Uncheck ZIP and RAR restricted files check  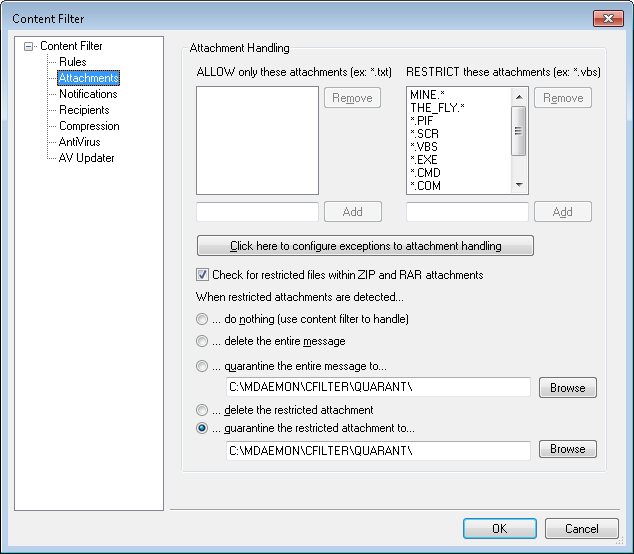[203, 275]
